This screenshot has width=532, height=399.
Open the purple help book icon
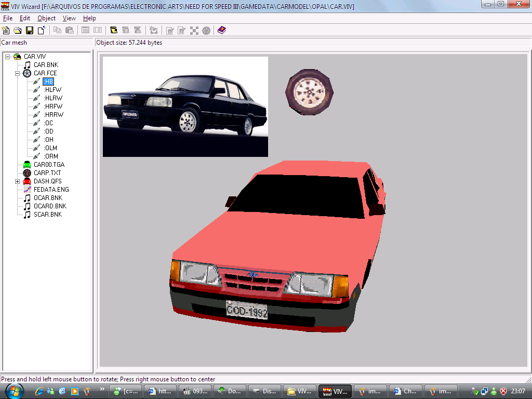(222, 31)
